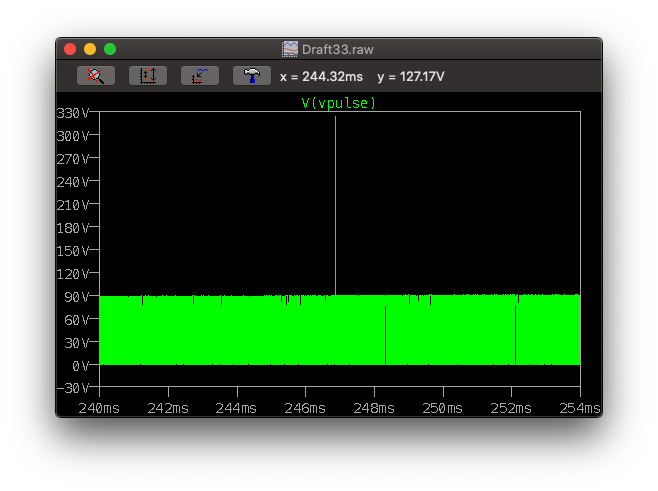This screenshot has height=491, width=658.
Task: Click the 240V vertical axis label
Action: click(73, 182)
